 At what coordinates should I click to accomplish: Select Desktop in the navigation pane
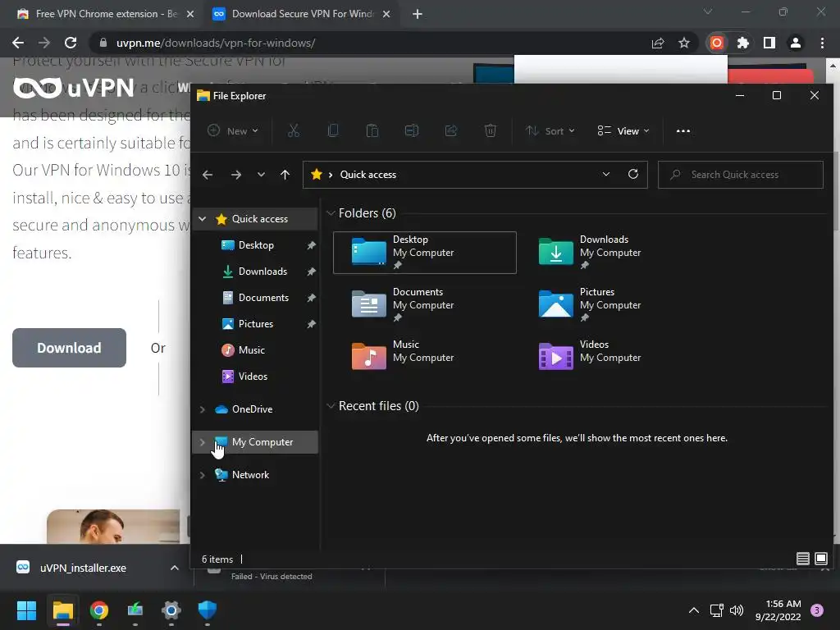tap(256, 244)
